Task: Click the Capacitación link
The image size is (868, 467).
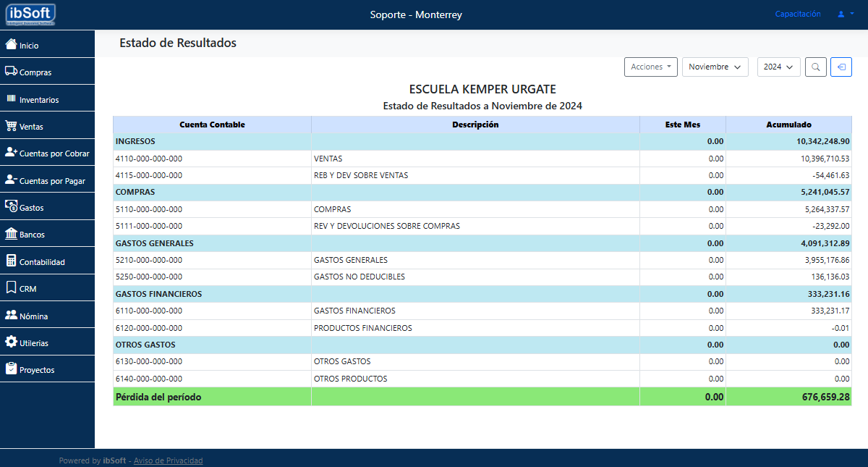Action: (x=798, y=14)
